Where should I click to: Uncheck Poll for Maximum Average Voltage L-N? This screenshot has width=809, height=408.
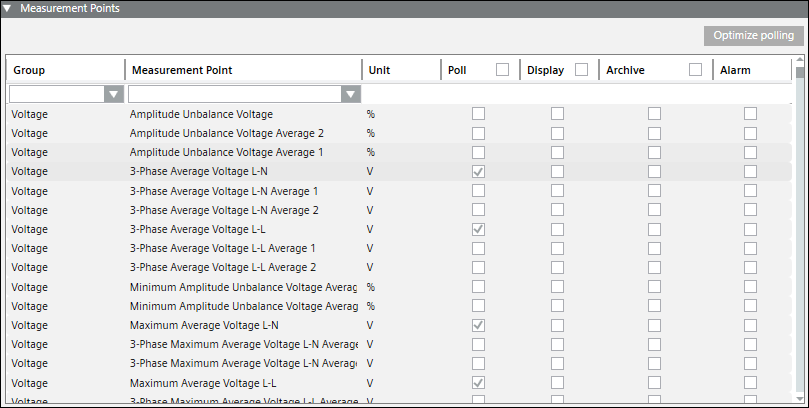point(478,326)
